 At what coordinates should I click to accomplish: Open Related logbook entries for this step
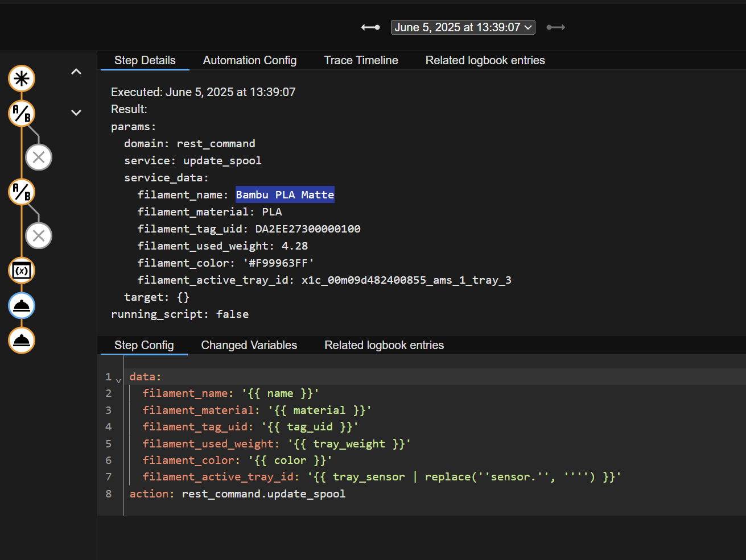point(384,345)
